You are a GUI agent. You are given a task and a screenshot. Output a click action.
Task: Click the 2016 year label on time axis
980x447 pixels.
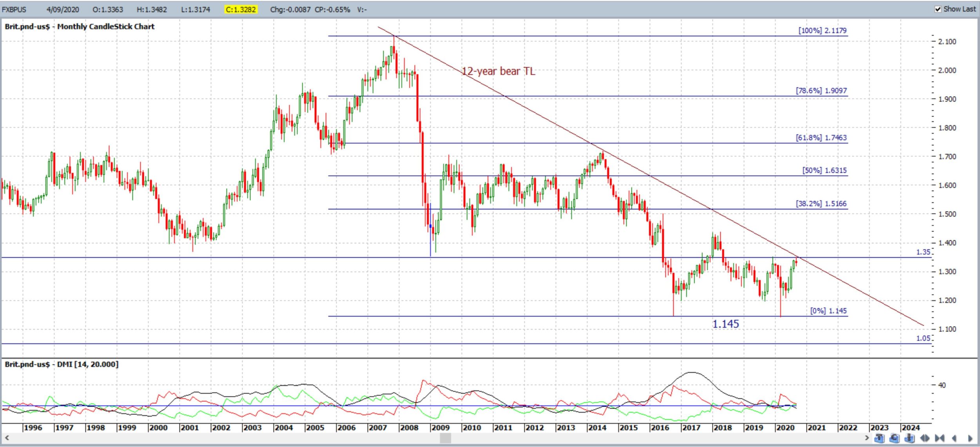[x=660, y=428]
